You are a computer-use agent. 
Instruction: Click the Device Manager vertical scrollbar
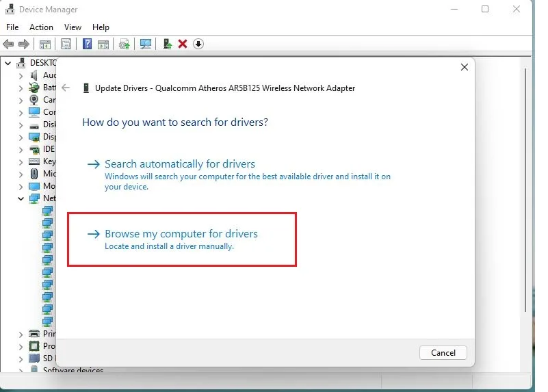pos(525,190)
